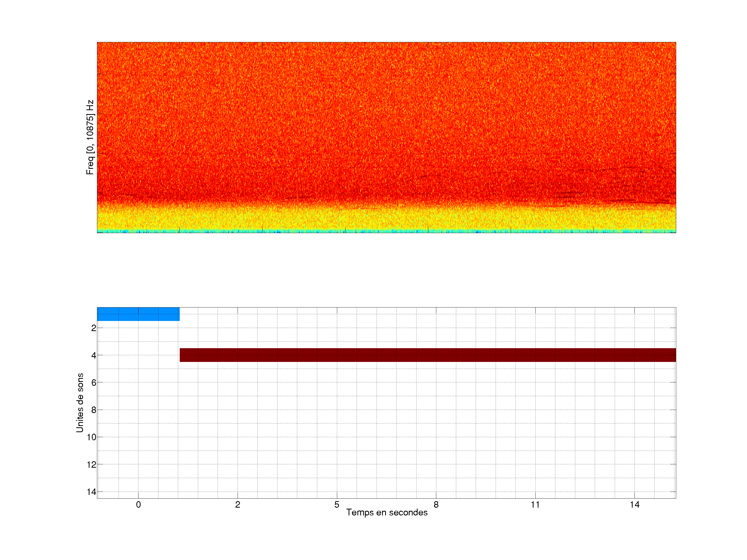Click x-axis tick label 11

click(x=535, y=505)
